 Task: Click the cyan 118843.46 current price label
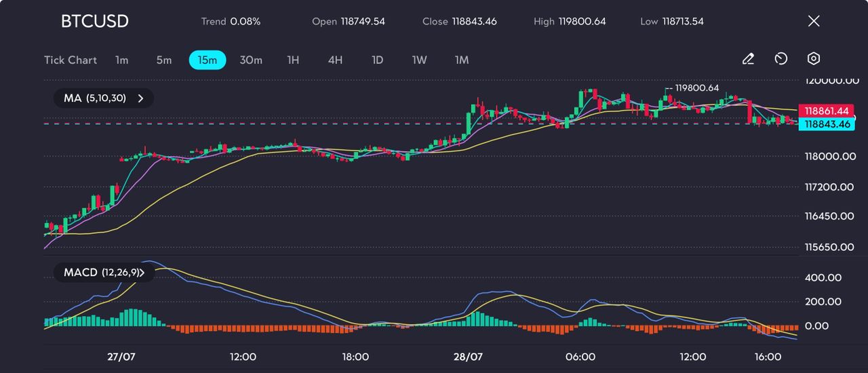pyautogui.click(x=825, y=124)
